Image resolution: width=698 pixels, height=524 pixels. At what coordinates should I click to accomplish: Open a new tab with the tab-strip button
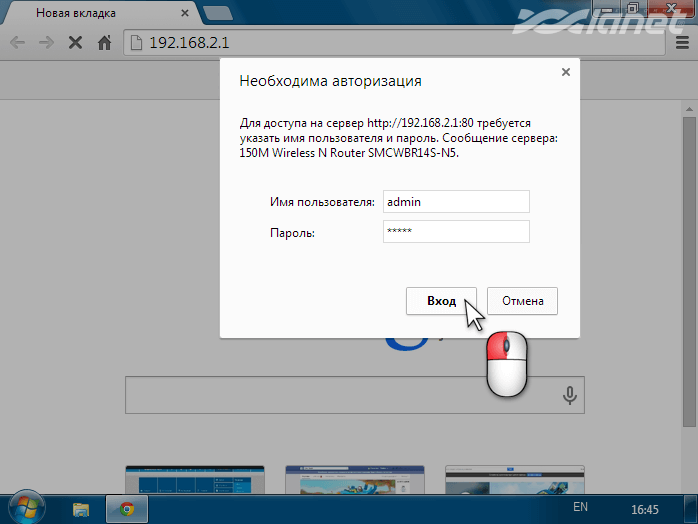[215, 13]
